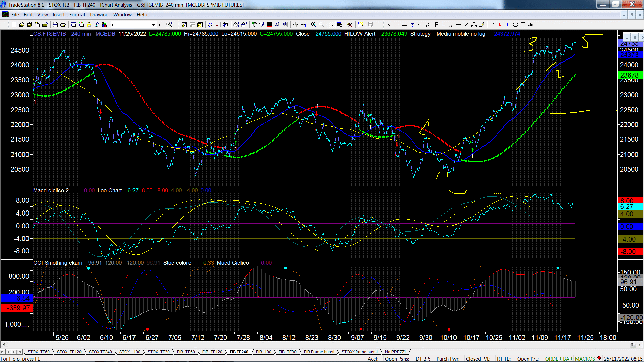Select the arc drawing tool
644x362 pixels.
[492, 25]
